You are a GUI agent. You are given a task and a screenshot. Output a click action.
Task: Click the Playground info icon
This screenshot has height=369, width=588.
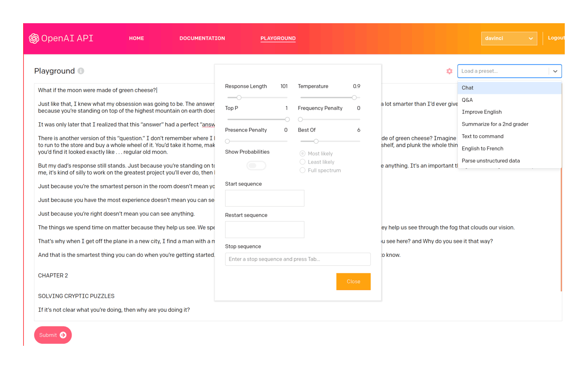81,71
